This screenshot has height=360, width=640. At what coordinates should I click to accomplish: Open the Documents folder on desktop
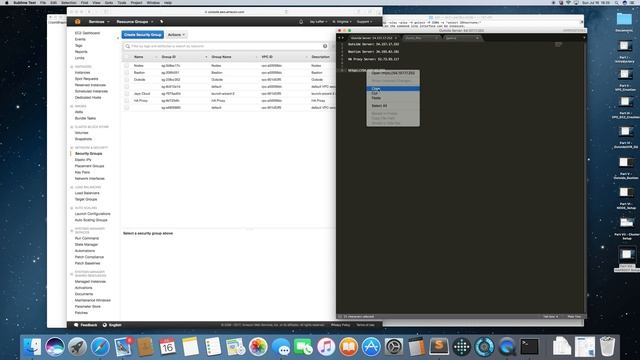tap(624, 21)
